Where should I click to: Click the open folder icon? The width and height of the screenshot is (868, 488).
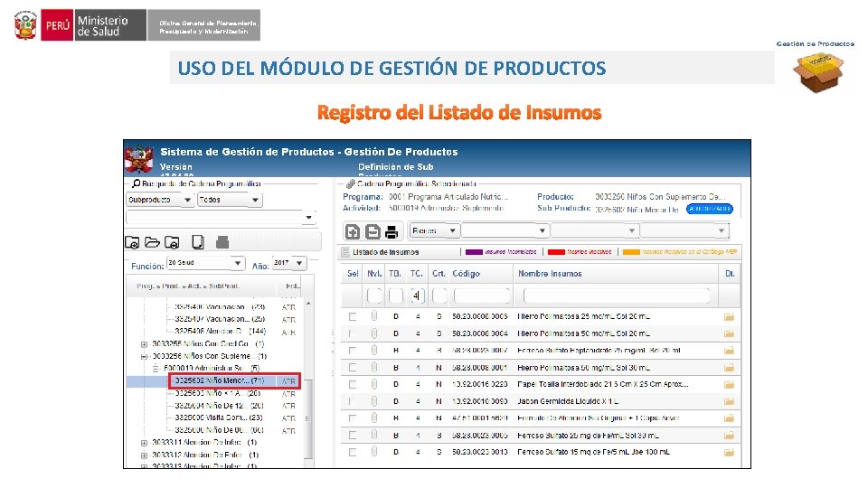(152, 242)
